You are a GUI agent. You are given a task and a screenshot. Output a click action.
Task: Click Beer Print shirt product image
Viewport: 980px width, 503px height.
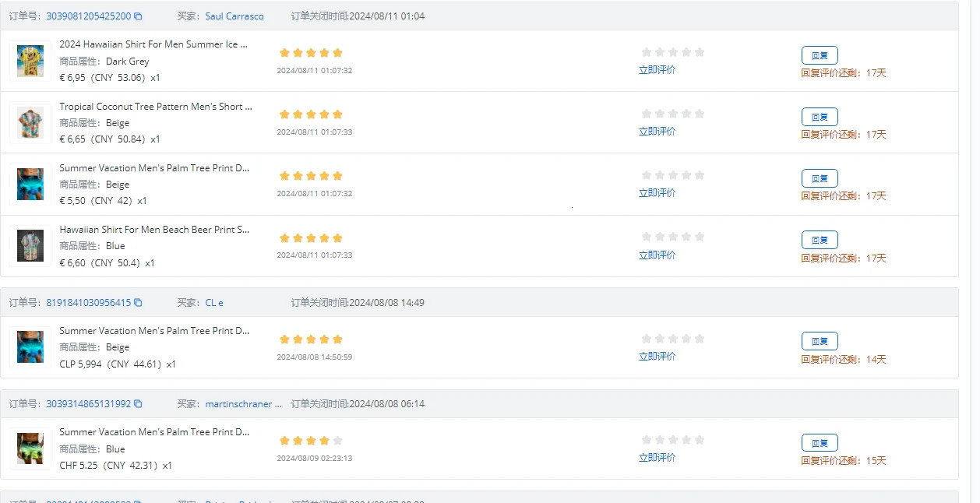coord(30,245)
